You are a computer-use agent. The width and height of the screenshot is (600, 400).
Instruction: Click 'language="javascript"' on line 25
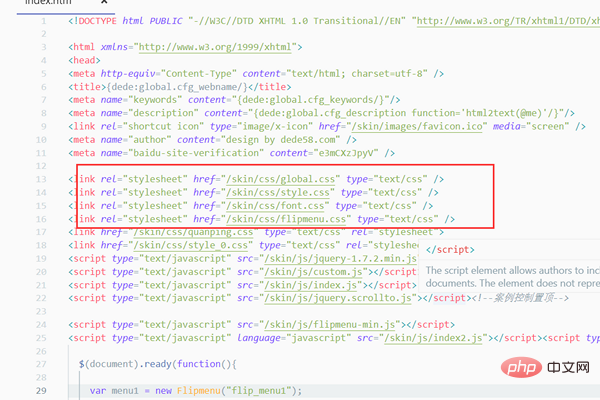point(294,338)
